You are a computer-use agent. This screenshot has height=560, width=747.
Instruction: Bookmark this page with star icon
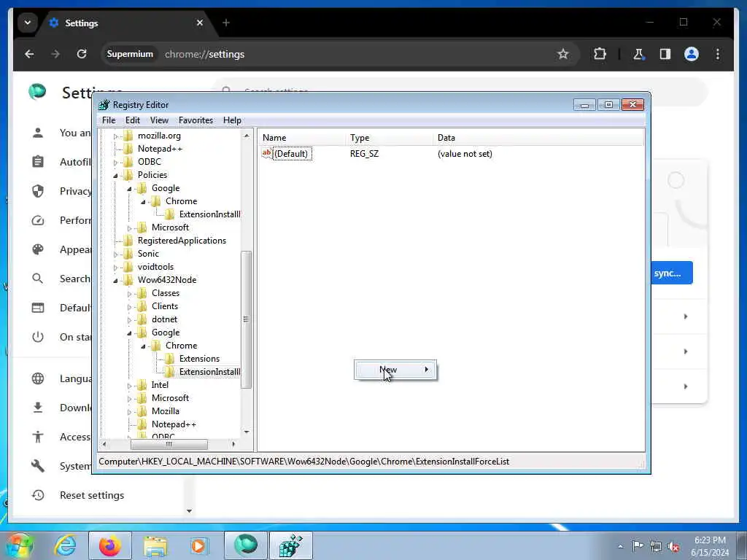coord(563,54)
